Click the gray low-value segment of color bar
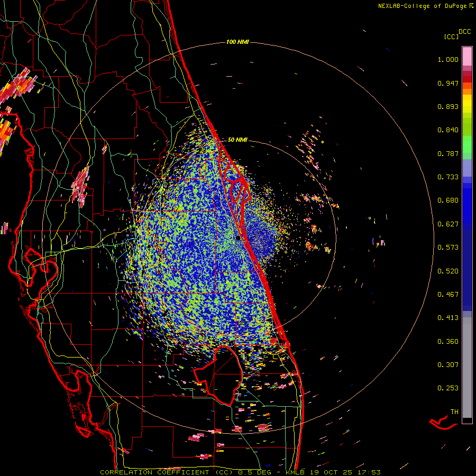Image resolution: width=476 pixels, height=476 pixels. (x=467, y=368)
